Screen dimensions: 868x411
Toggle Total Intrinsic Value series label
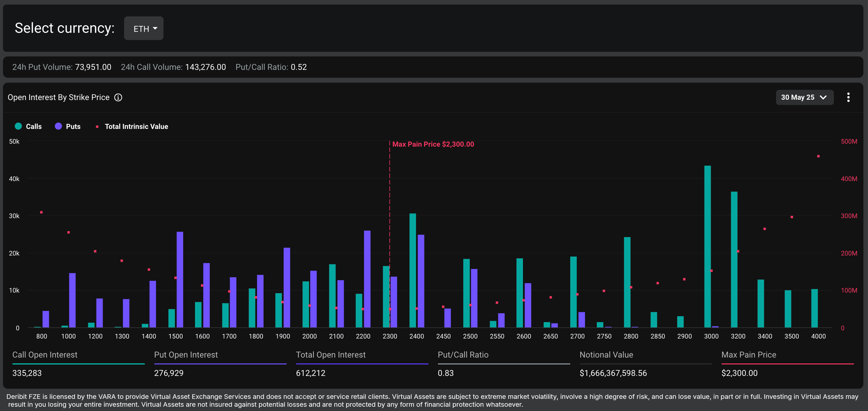136,127
